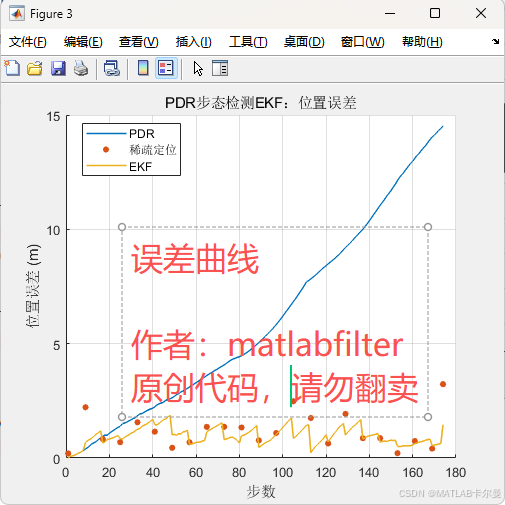
Task: Click the top-left handle of the annotation box
Action: coord(122,227)
